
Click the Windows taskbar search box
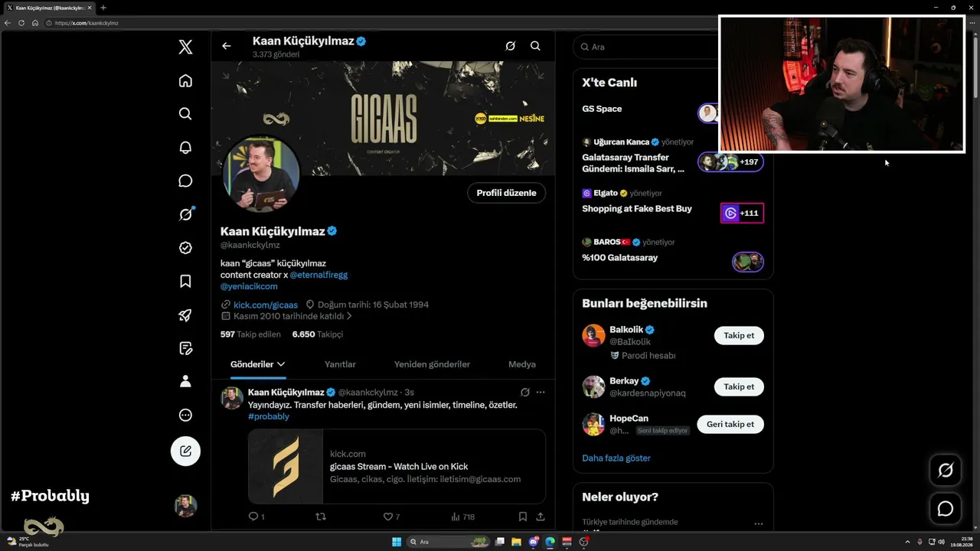tap(449, 542)
